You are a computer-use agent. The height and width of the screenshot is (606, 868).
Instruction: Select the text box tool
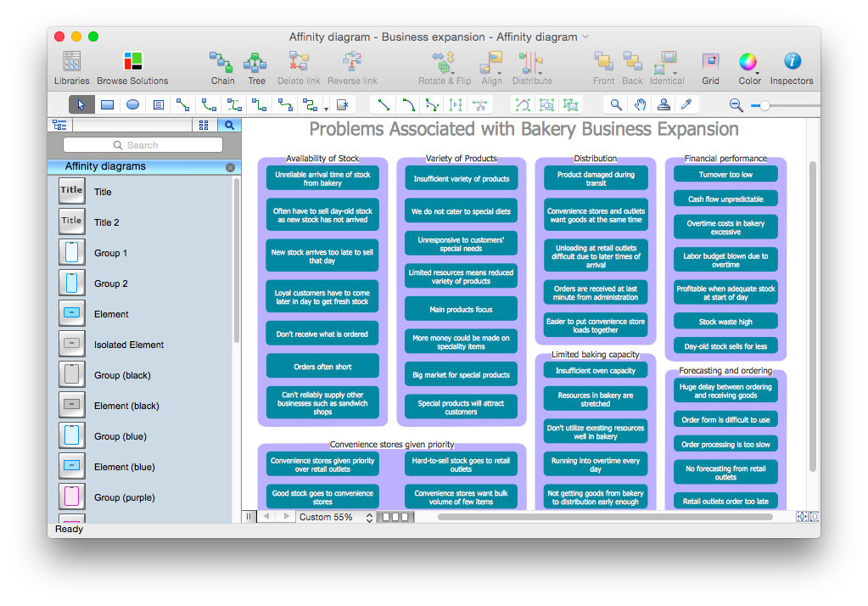pyautogui.click(x=159, y=104)
